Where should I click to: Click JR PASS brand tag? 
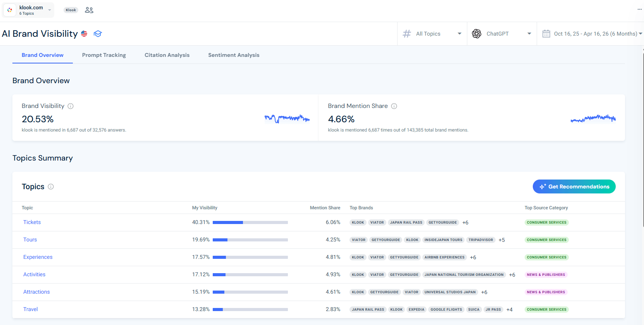click(493, 310)
